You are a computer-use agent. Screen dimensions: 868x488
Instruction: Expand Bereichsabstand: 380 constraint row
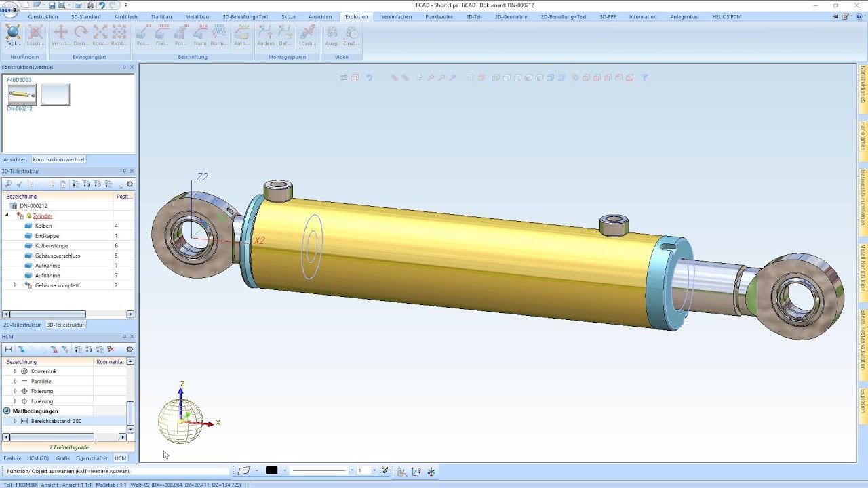point(16,421)
